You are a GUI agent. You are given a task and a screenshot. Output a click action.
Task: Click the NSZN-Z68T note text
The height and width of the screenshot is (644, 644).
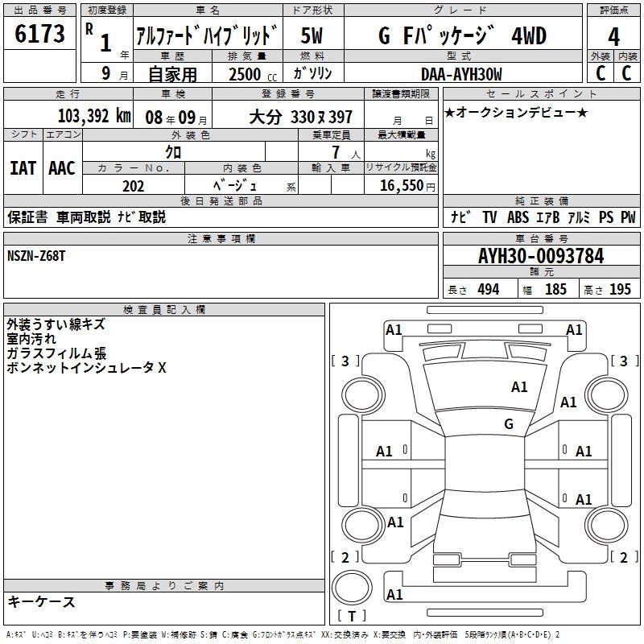[38, 255]
